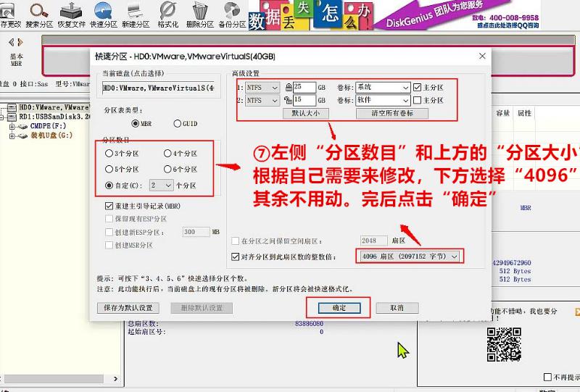Click the default size (默认大小) button
580x392 pixels.
(310, 113)
